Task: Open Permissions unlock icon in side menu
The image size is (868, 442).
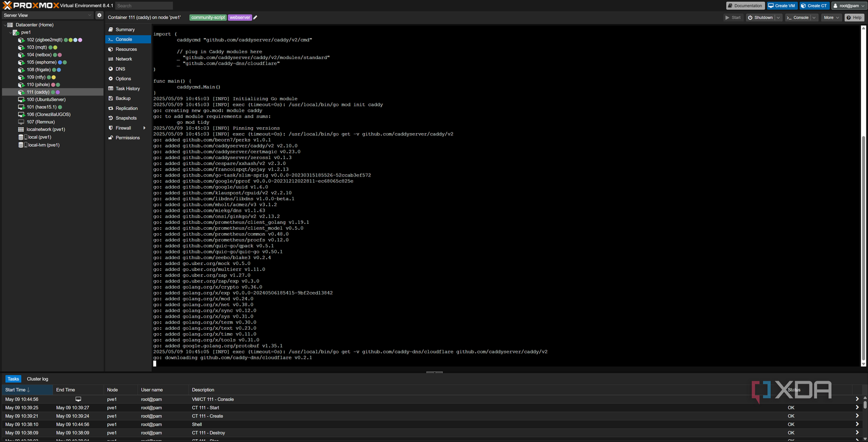Action: coord(111,138)
